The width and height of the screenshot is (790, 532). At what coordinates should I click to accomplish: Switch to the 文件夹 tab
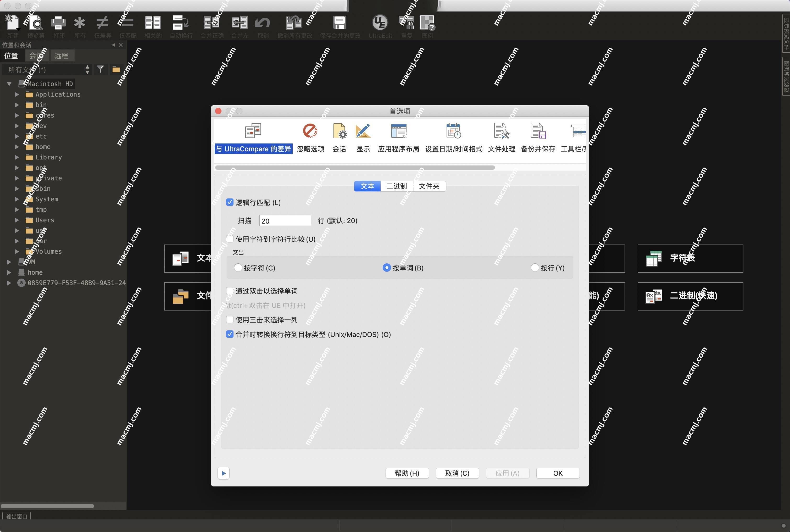429,186
